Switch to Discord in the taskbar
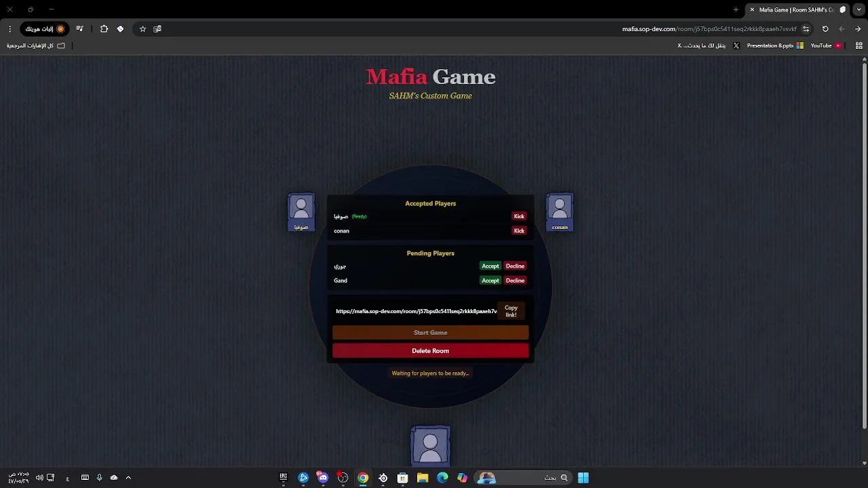 coord(323,478)
